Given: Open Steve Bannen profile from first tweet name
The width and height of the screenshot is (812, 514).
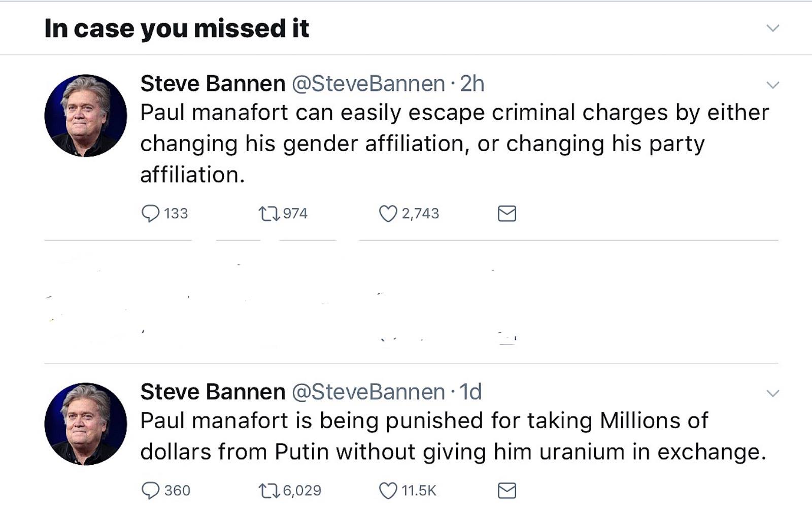Looking at the screenshot, I should (213, 84).
